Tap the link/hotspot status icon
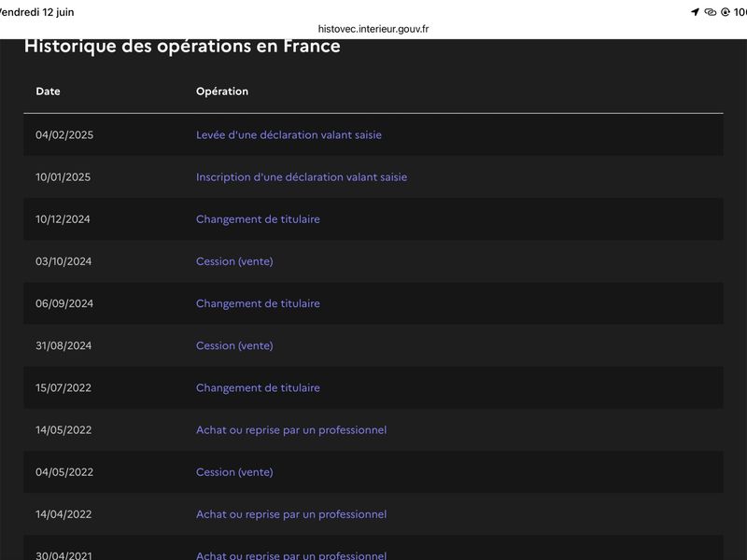This screenshot has height=560, width=747. tap(711, 12)
